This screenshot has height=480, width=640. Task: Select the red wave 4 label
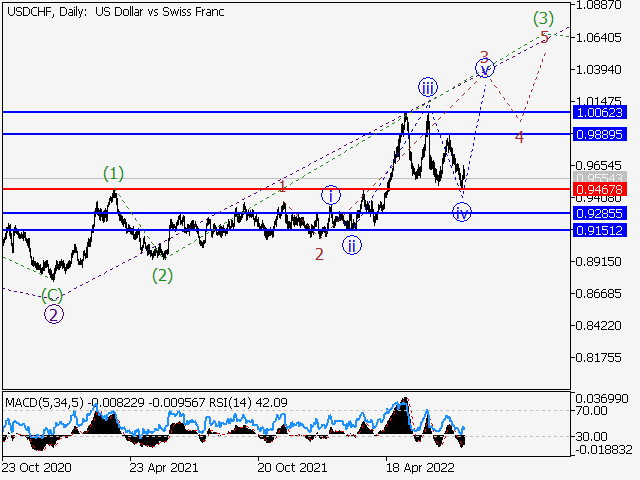pos(519,137)
